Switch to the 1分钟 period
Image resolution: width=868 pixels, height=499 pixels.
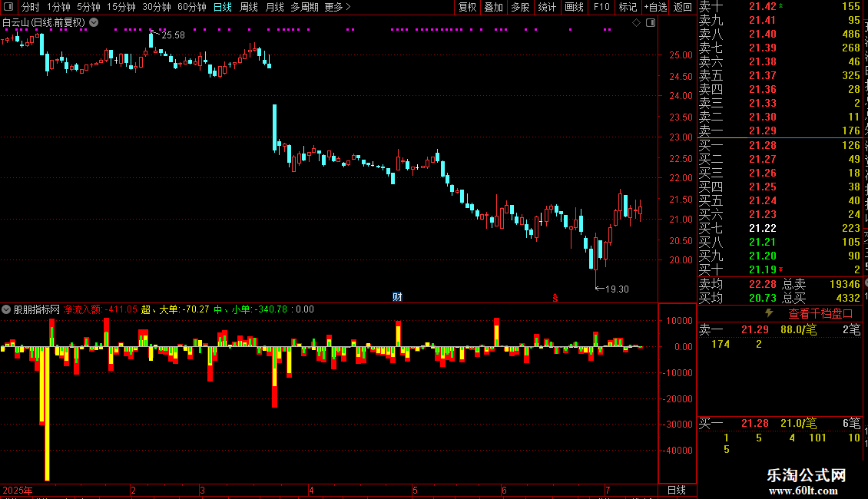click(x=58, y=7)
